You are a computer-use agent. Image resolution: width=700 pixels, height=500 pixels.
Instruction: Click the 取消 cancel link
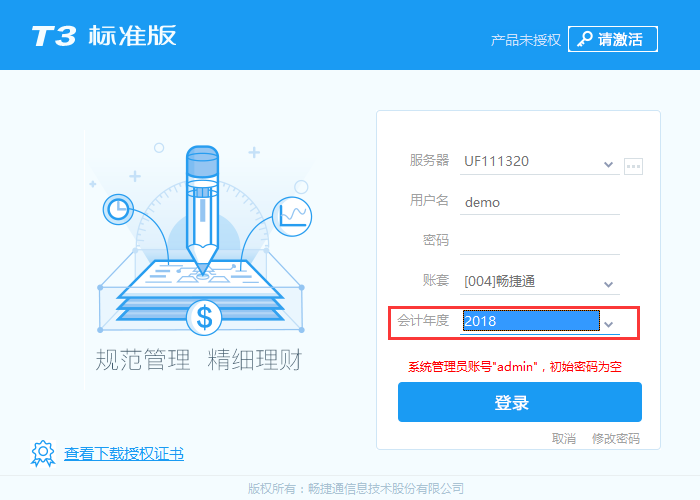[564, 438]
